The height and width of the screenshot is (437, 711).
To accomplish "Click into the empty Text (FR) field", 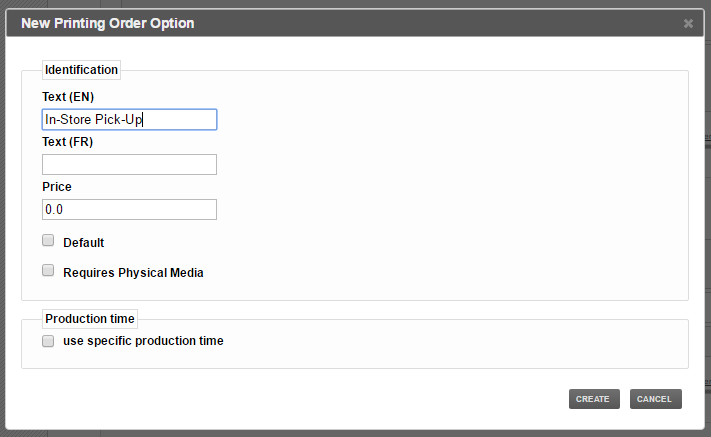I will click(x=129, y=165).
